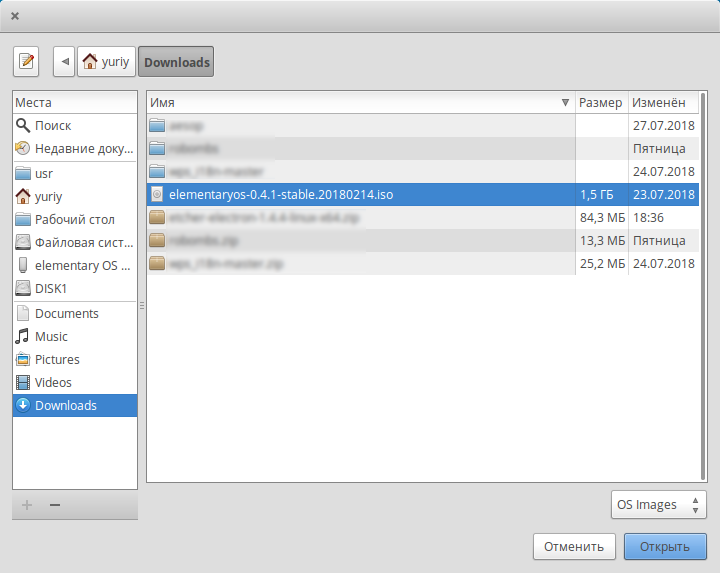Screen dimensions: 720x573
Task: Click the remove bookmark minus button
Action: tap(55, 505)
